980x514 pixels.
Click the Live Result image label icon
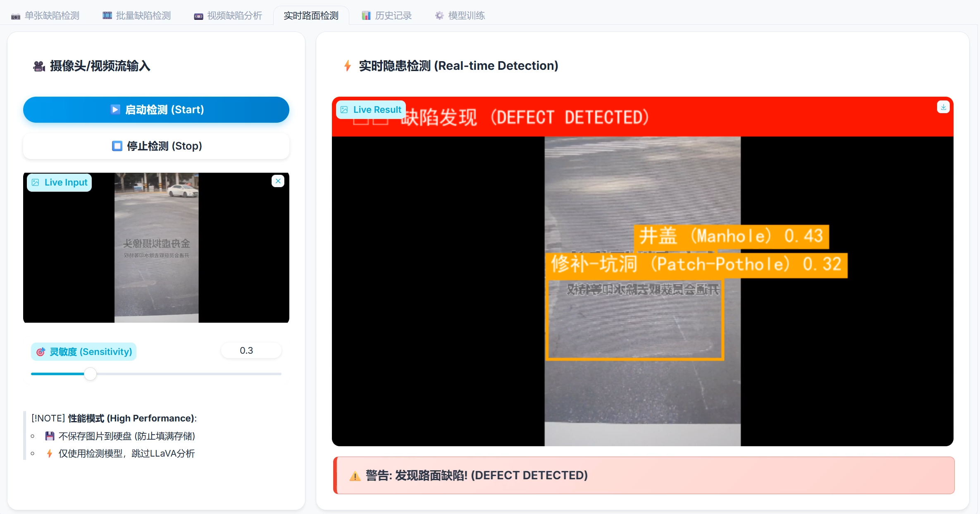click(x=344, y=109)
